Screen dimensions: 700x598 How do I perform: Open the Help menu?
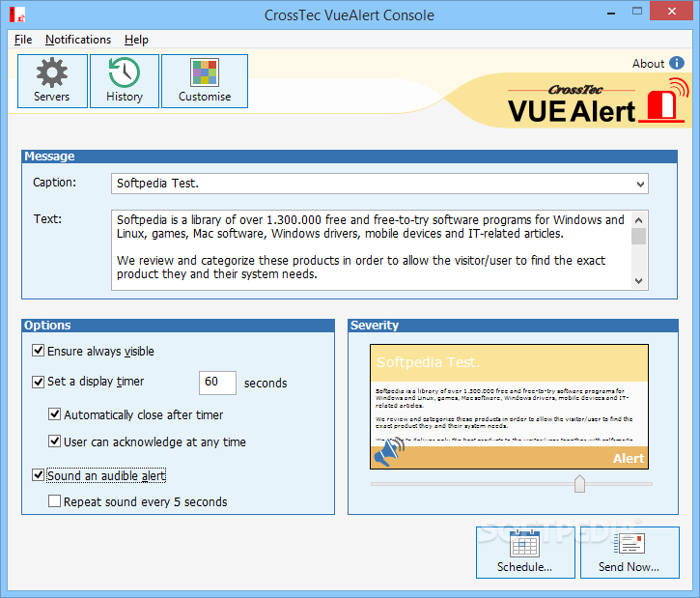click(x=136, y=40)
